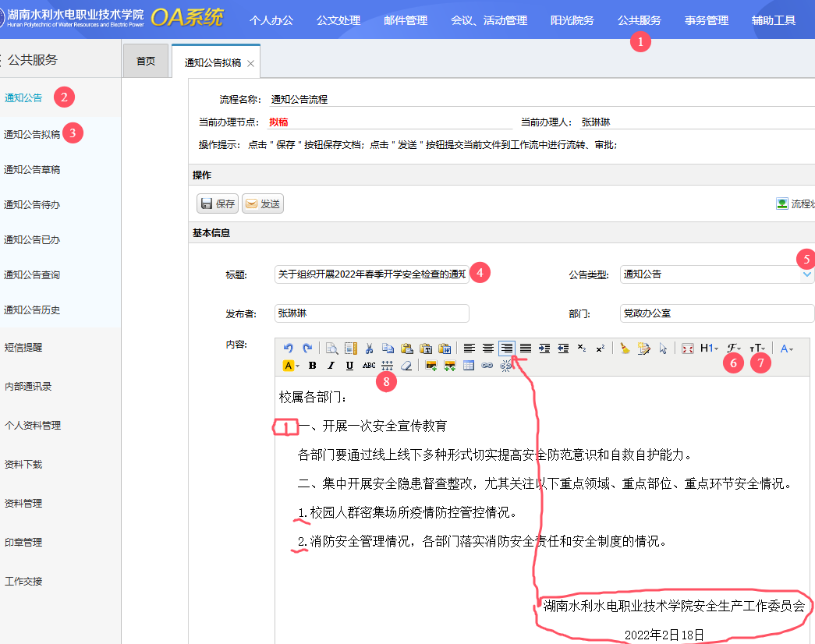Click the 部门 input field

point(717,313)
